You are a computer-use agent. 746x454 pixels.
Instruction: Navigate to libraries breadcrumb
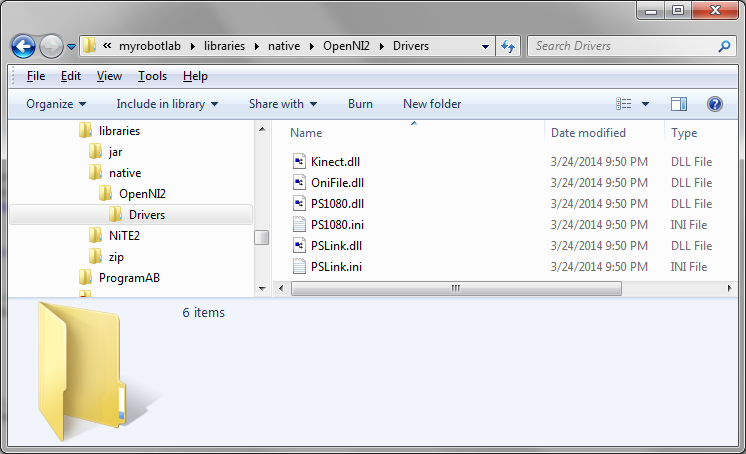(x=224, y=46)
